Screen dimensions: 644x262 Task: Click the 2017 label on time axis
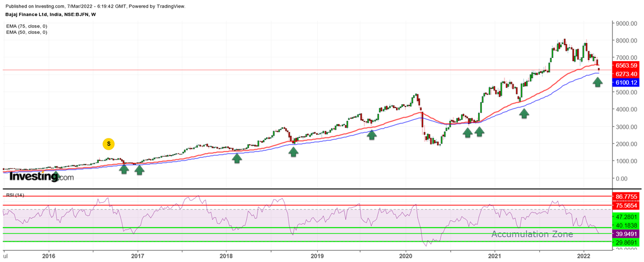pyautogui.click(x=138, y=256)
